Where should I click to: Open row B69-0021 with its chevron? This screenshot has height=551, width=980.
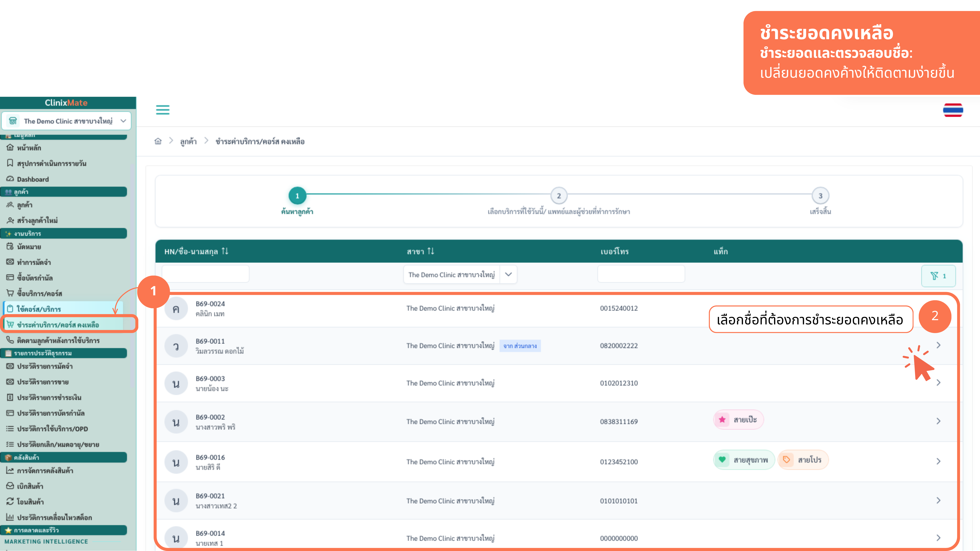[x=938, y=500]
